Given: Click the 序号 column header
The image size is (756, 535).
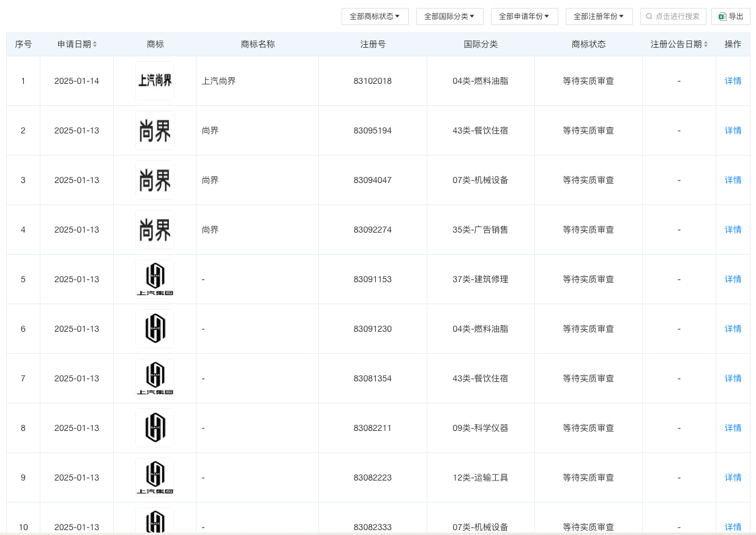Looking at the screenshot, I should pos(23,44).
